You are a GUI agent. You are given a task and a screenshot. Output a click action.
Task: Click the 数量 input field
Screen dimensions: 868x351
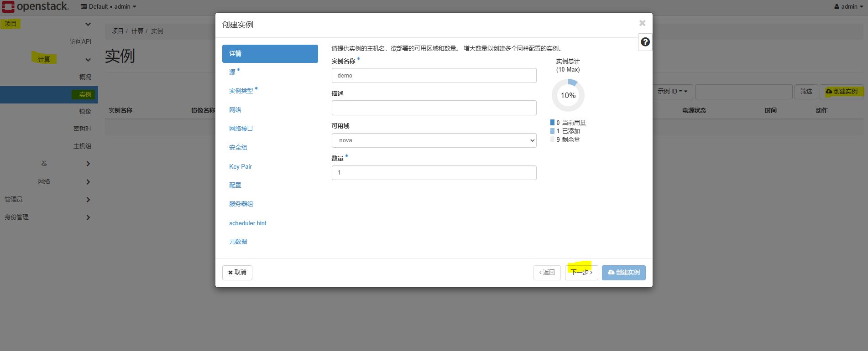434,173
